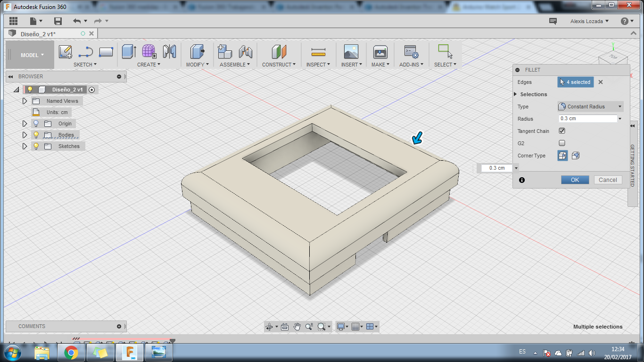
Task: Open the SKETCH menu
Action: click(x=85, y=65)
